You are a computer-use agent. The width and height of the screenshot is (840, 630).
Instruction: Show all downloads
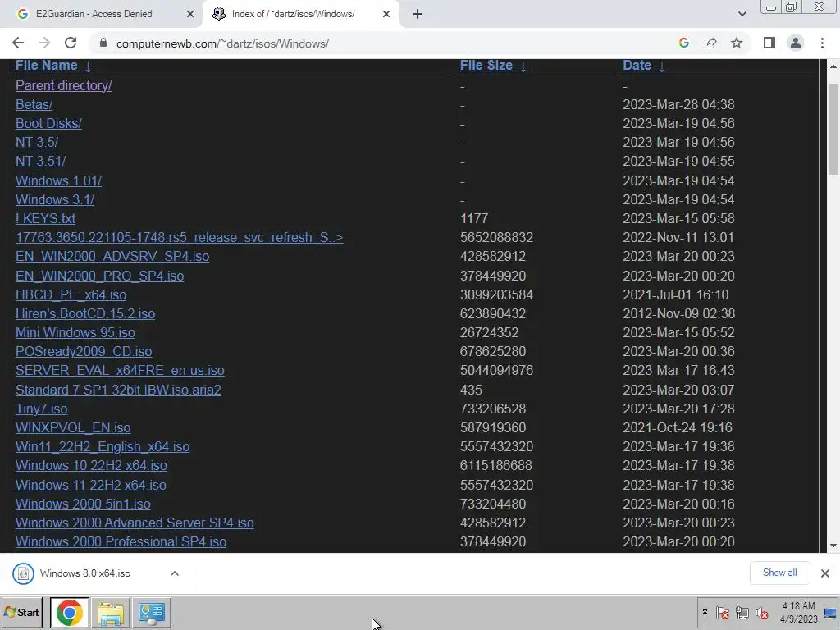pos(779,573)
